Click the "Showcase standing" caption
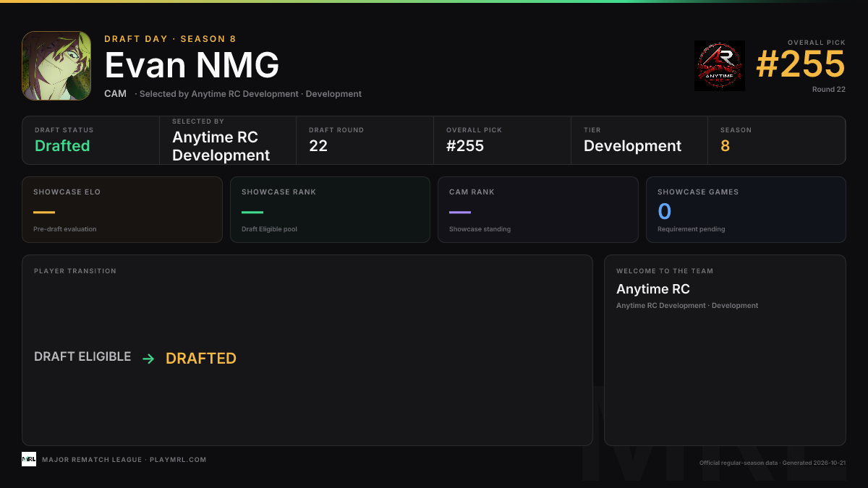The width and height of the screenshot is (868, 488). point(480,229)
